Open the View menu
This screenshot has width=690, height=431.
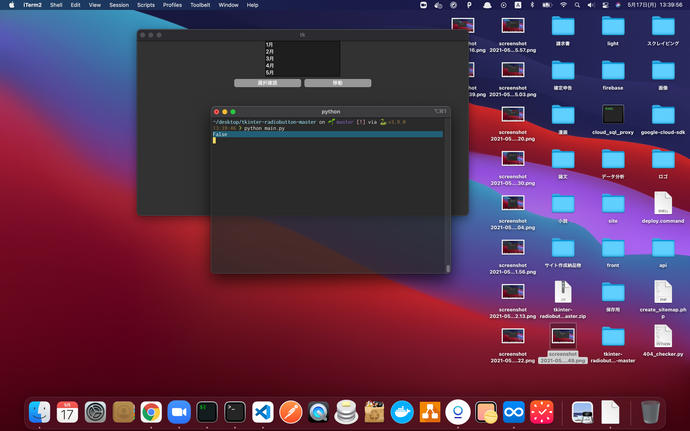(x=95, y=5)
